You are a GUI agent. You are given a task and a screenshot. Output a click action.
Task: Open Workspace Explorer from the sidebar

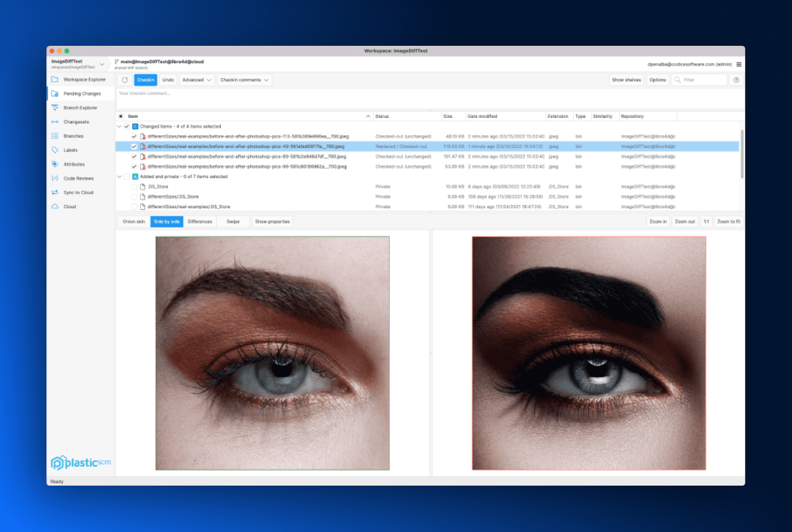pos(84,79)
